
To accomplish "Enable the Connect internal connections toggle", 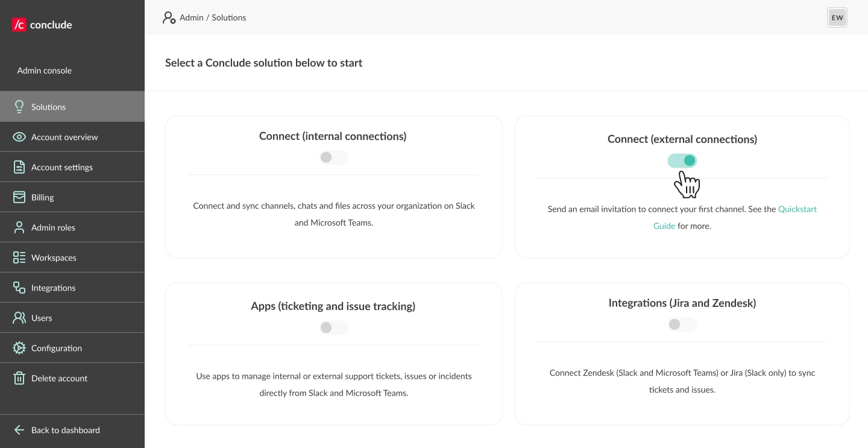I will (x=334, y=157).
